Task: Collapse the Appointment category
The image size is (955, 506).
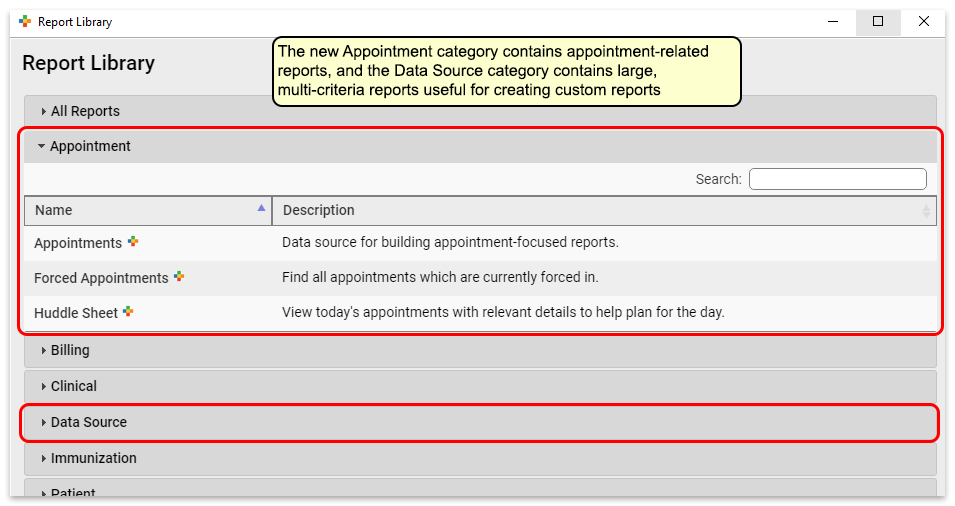Action: click(x=480, y=146)
